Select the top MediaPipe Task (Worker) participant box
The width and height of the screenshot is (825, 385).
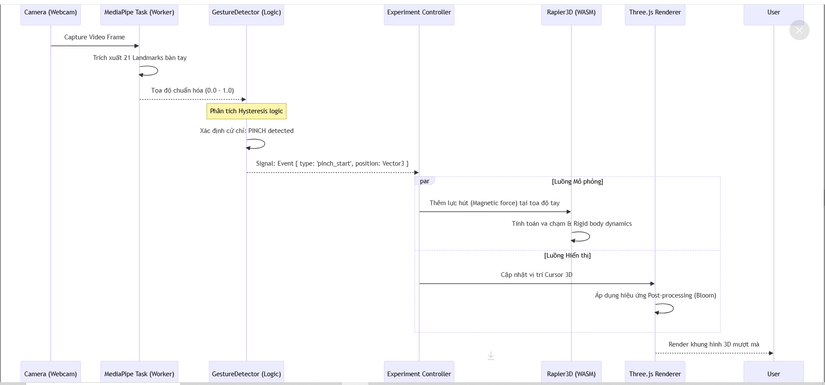[x=139, y=14]
